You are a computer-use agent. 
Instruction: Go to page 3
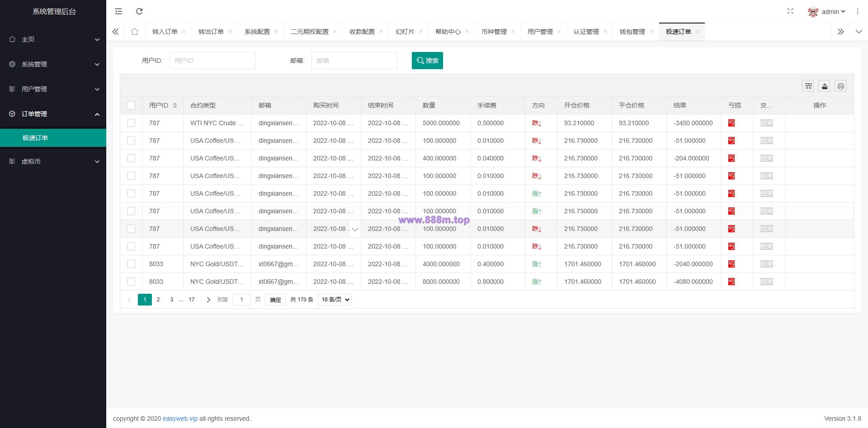click(172, 300)
